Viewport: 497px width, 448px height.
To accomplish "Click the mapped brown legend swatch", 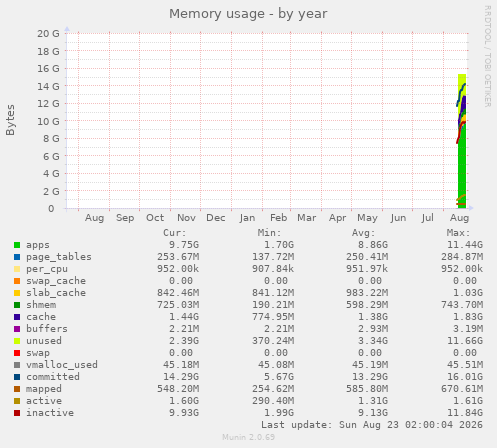I will click(x=17, y=389).
